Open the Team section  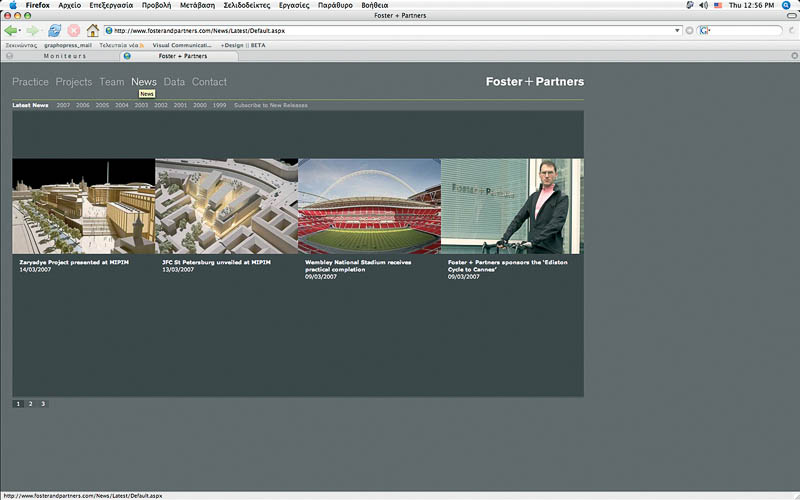[112, 82]
